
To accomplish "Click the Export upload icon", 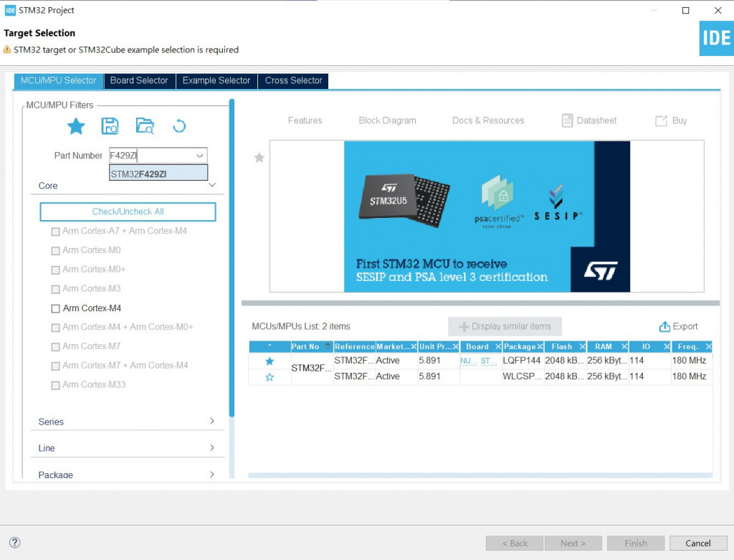I will point(664,327).
